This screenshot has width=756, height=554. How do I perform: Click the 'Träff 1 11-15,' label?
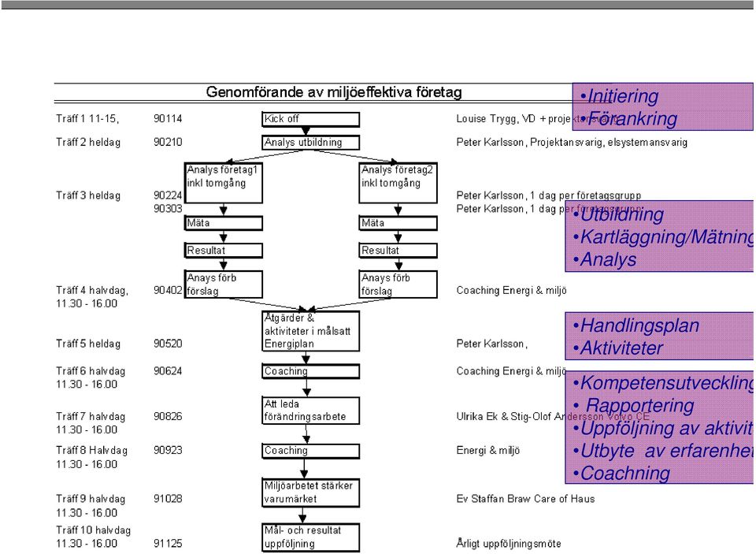point(87,119)
